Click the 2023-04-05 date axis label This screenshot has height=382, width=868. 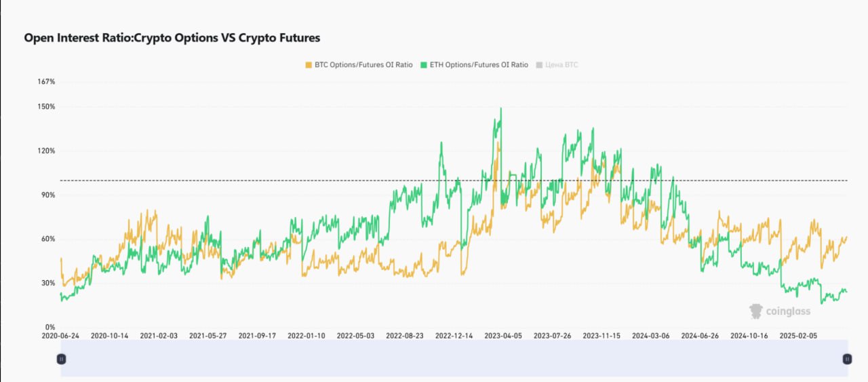[x=503, y=336]
